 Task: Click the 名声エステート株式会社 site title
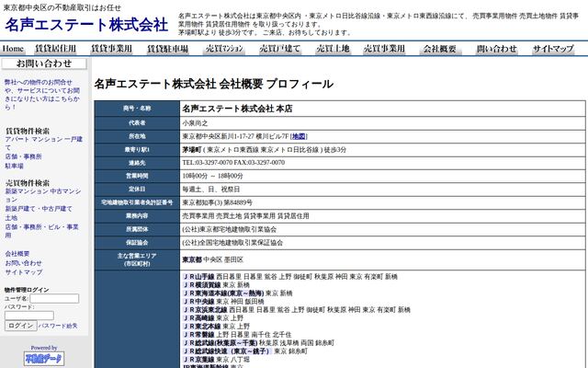click(86, 25)
